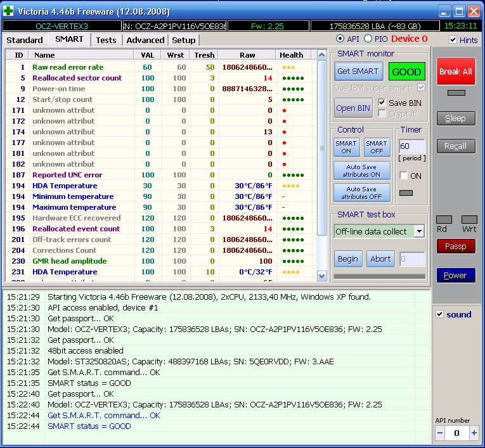This screenshot has width=485, height=448.
Task: Click the green cross Victoria app icon
Action: pos(8,11)
